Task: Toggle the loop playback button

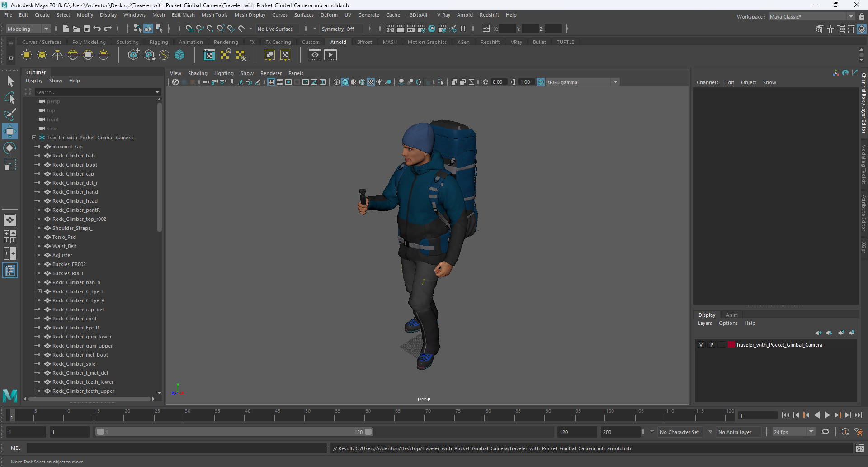Action: point(826,432)
